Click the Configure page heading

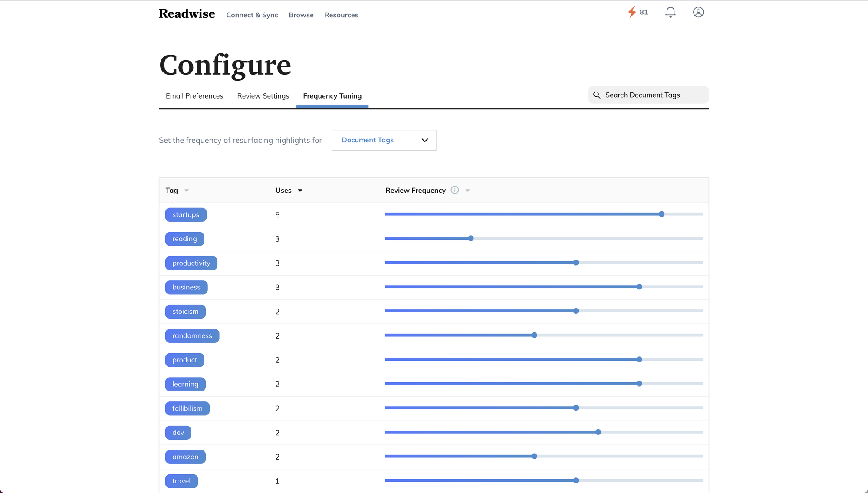tap(225, 66)
